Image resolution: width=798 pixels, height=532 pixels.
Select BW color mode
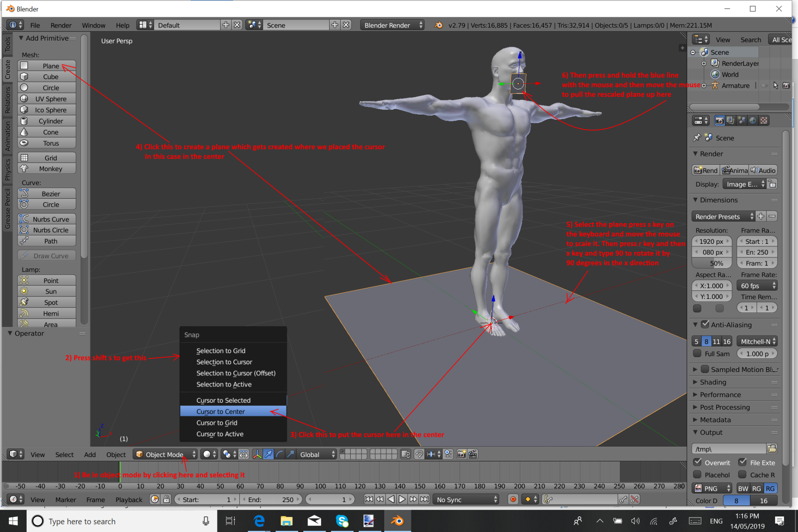coord(743,488)
